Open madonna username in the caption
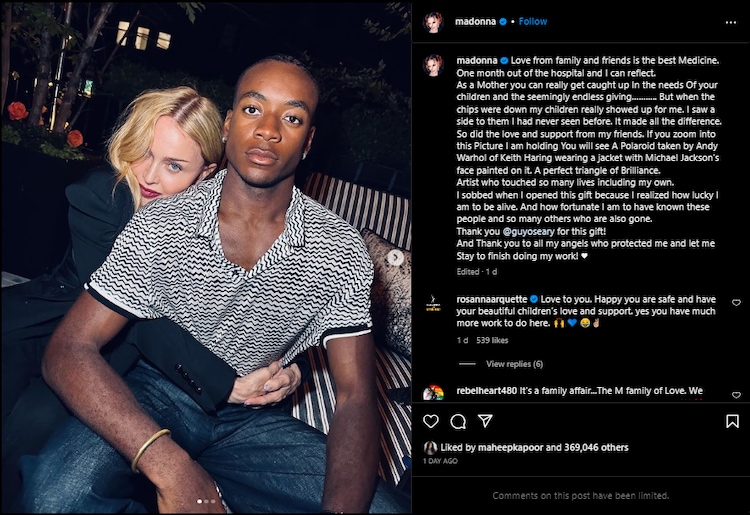The height and width of the screenshot is (515, 750). [477, 60]
